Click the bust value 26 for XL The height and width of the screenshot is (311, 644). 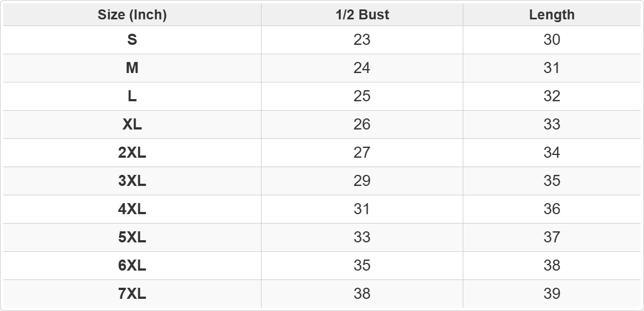pyautogui.click(x=362, y=125)
